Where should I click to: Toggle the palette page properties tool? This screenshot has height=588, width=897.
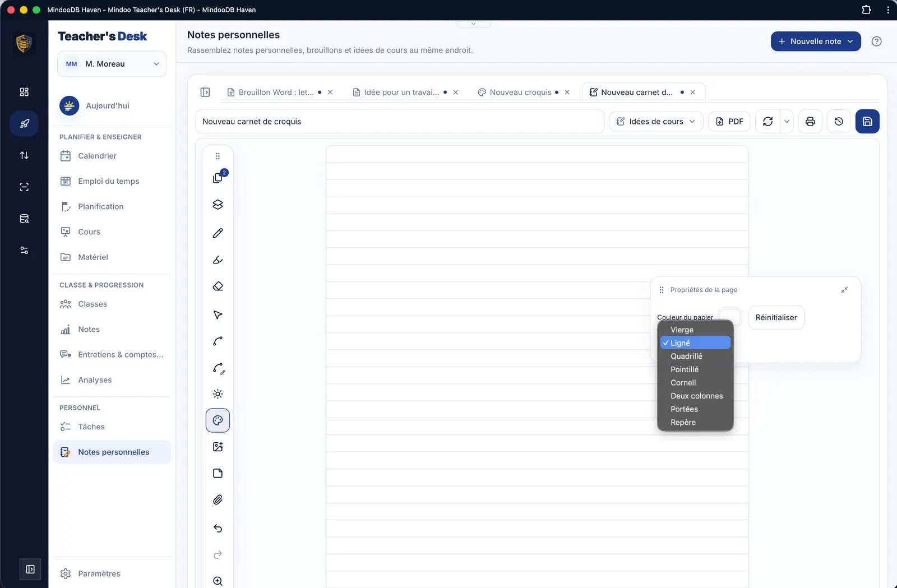(x=218, y=420)
